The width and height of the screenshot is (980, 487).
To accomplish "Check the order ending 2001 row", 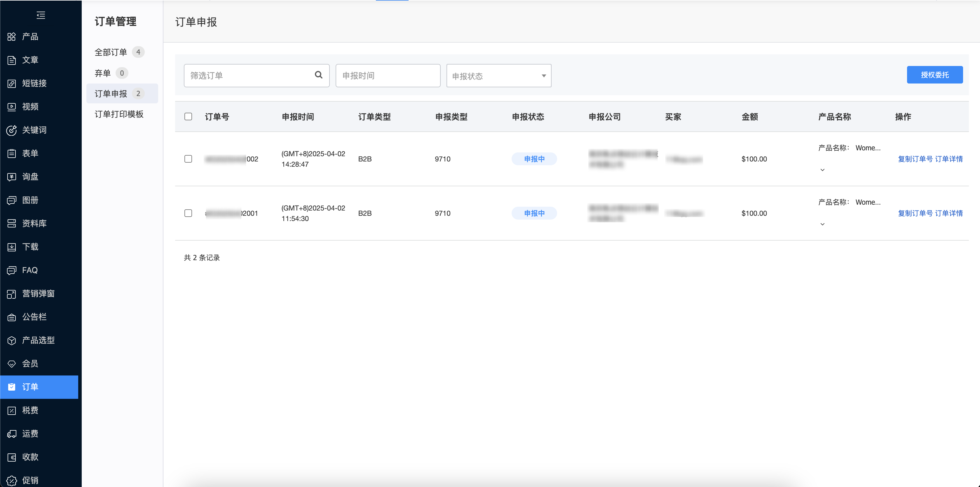I will coord(188,213).
